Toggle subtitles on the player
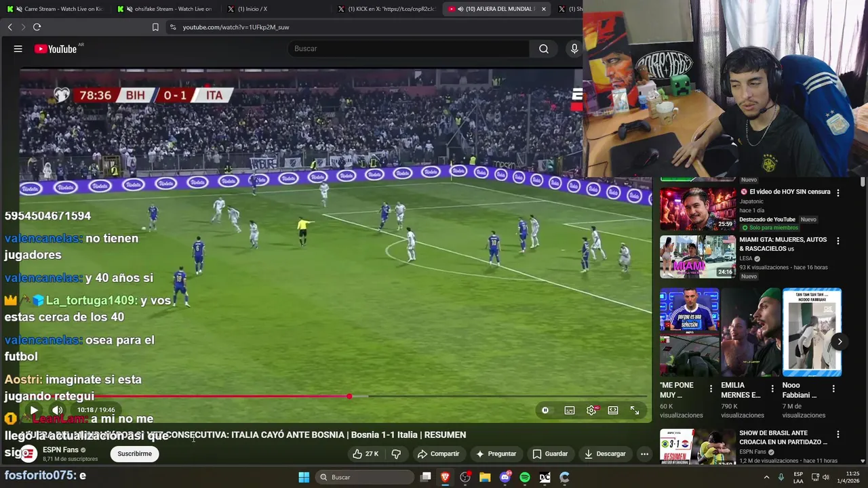This screenshot has height=488, width=868. point(570,410)
